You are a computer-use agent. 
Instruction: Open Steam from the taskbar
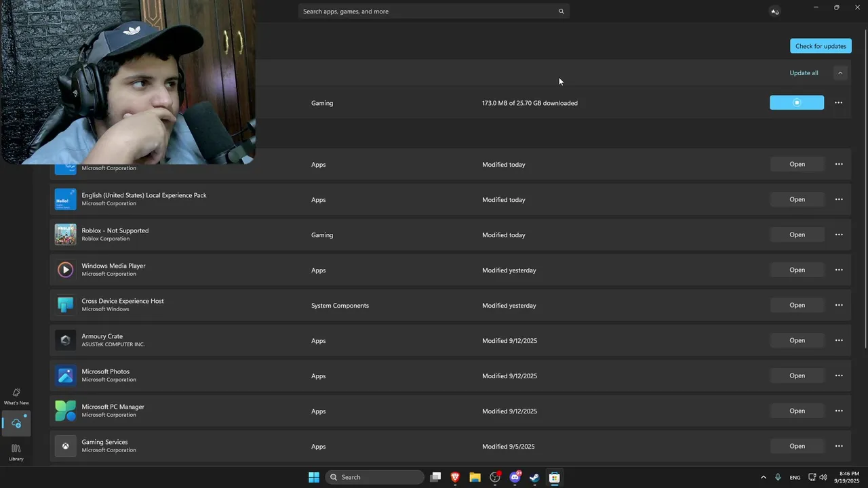(534, 477)
